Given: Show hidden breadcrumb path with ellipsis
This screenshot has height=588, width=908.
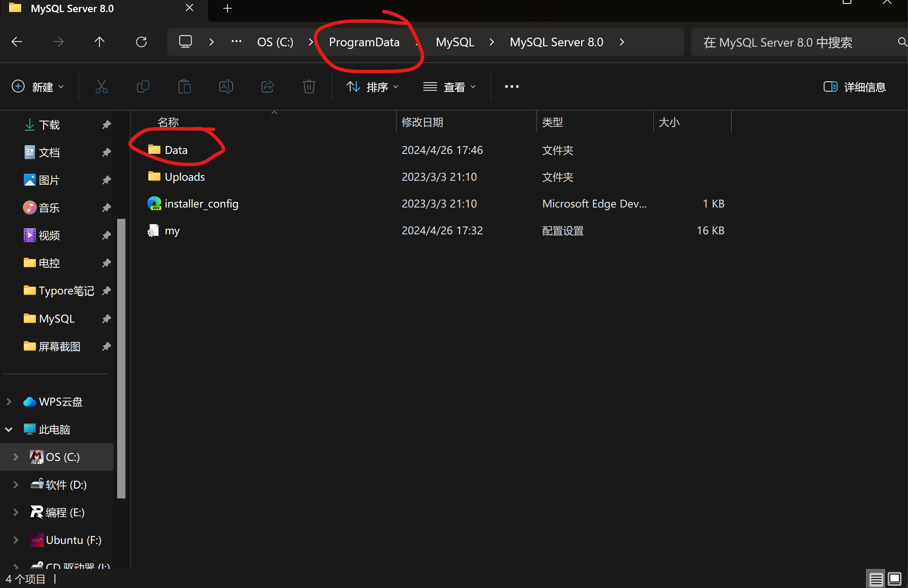Looking at the screenshot, I should [237, 42].
